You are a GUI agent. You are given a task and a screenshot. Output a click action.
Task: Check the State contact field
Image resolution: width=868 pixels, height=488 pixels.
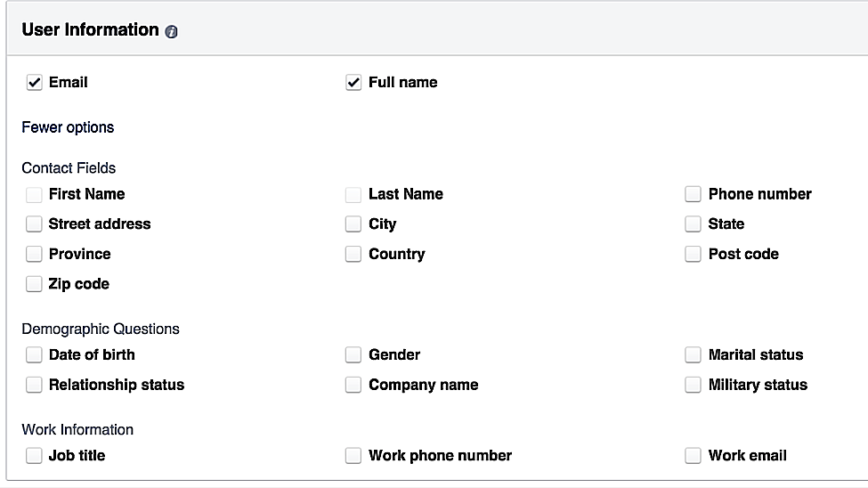tap(693, 224)
